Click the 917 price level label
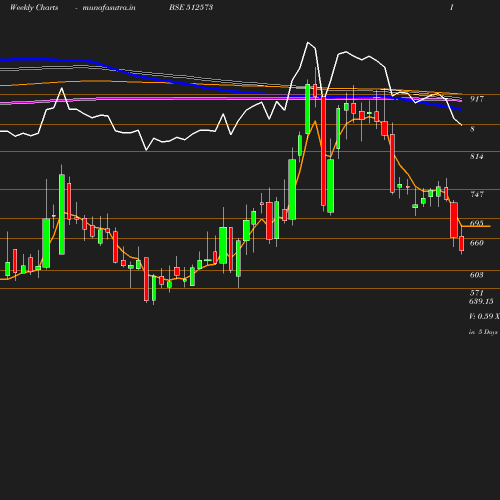This screenshot has width=500, height=500. pos(477,99)
